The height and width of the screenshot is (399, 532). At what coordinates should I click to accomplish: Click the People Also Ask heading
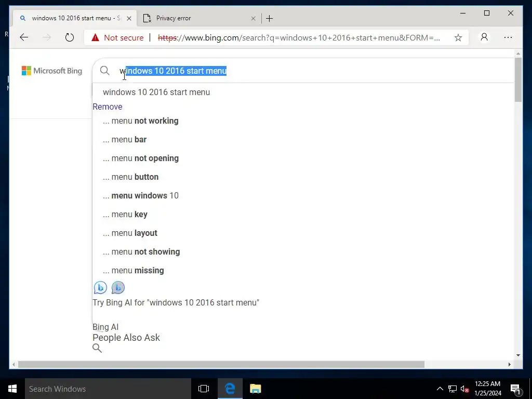click(x=126, y=338)
